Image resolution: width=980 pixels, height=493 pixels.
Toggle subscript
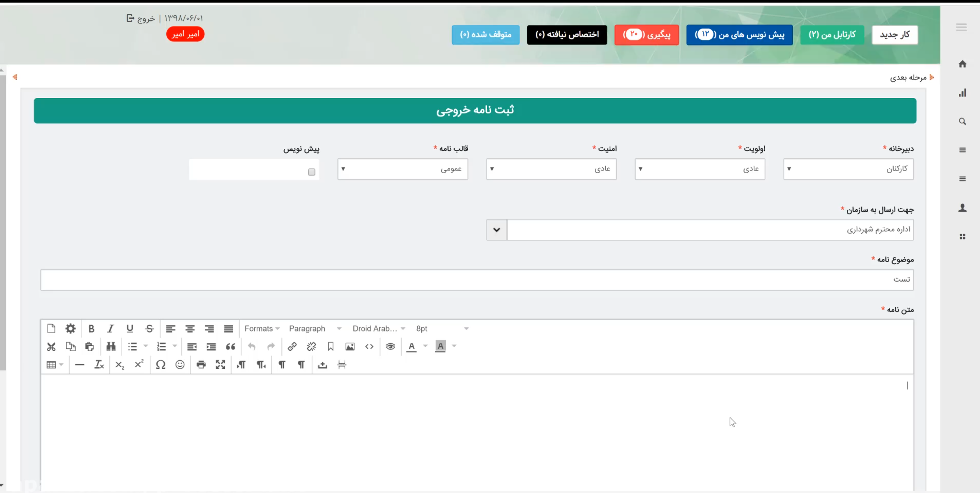click(x=120, y=365)
